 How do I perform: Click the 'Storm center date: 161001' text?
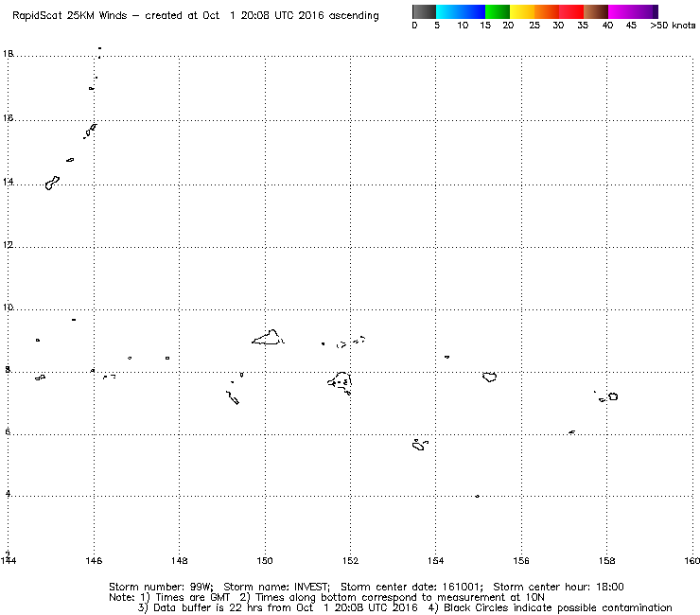pyautogui.click(x=411, y=587)
